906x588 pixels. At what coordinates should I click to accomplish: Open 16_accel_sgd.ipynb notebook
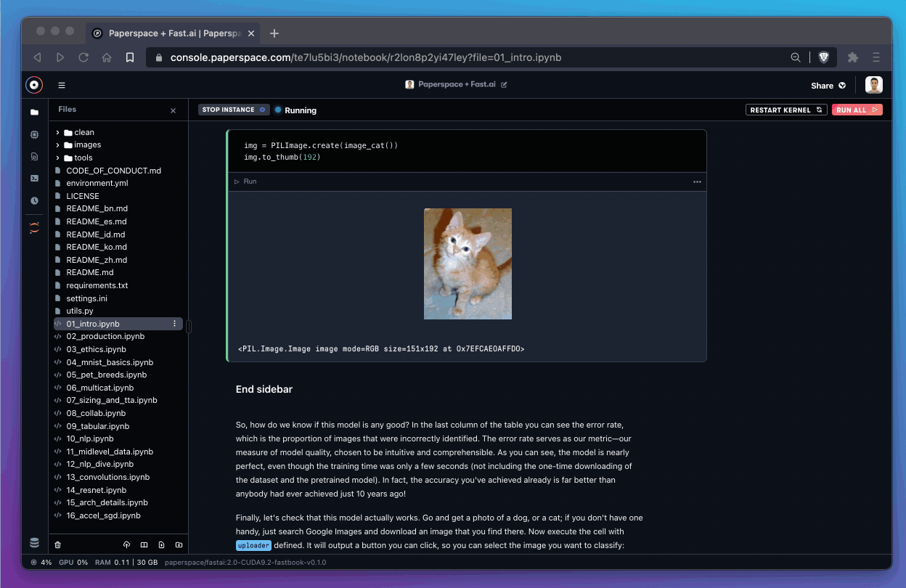tap(103, 515)
